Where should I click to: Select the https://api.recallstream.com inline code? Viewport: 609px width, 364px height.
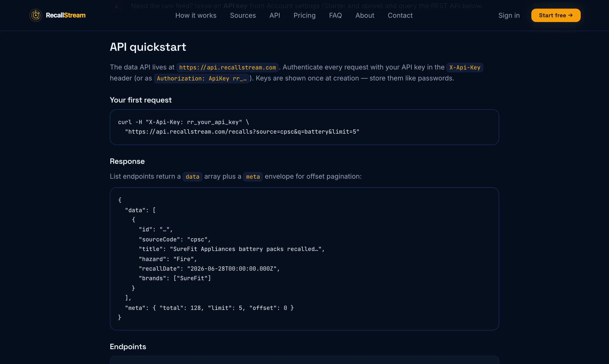[x=227, y=68]
